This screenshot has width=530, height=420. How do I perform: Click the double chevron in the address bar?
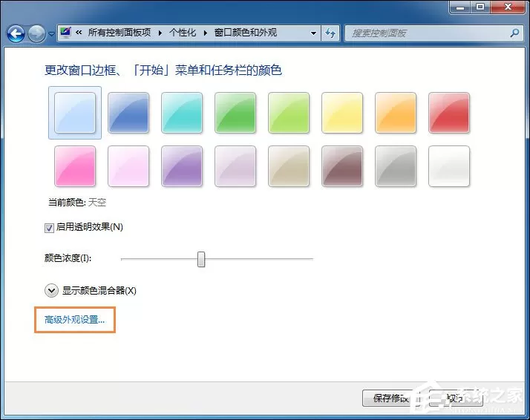click(x=79, y=33)
